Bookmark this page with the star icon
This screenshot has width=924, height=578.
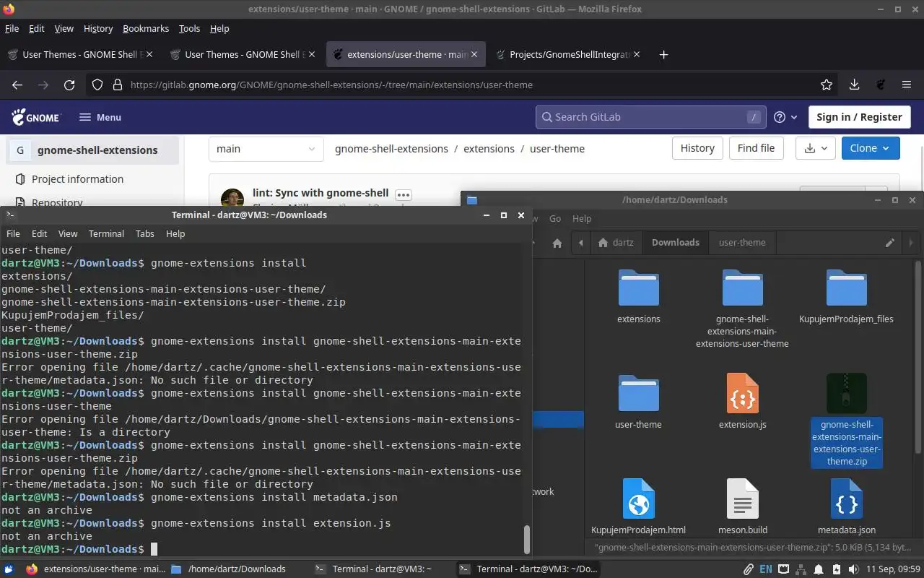[827, 85]
